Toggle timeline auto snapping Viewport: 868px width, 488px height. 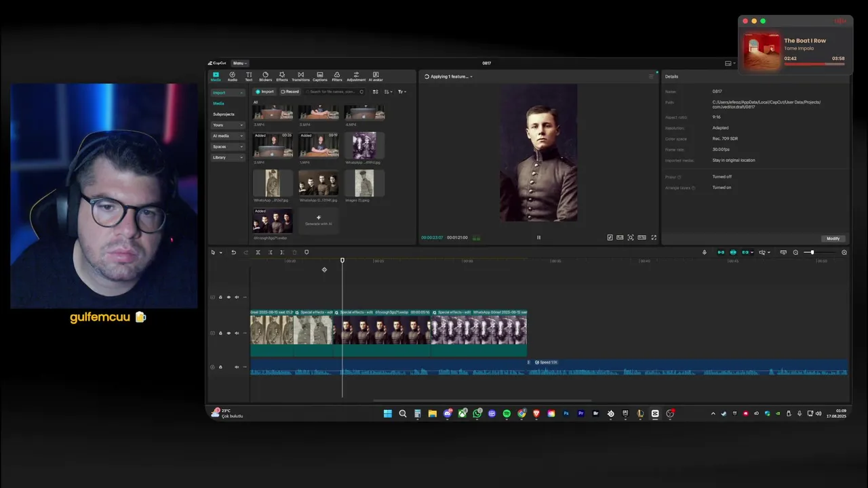tap(733, 252)
